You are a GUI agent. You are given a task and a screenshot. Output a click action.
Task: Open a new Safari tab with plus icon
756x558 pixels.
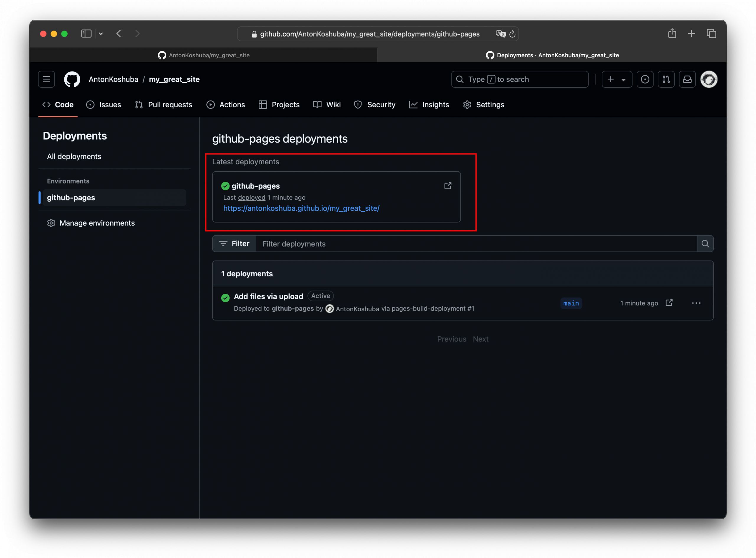point(691,33)
